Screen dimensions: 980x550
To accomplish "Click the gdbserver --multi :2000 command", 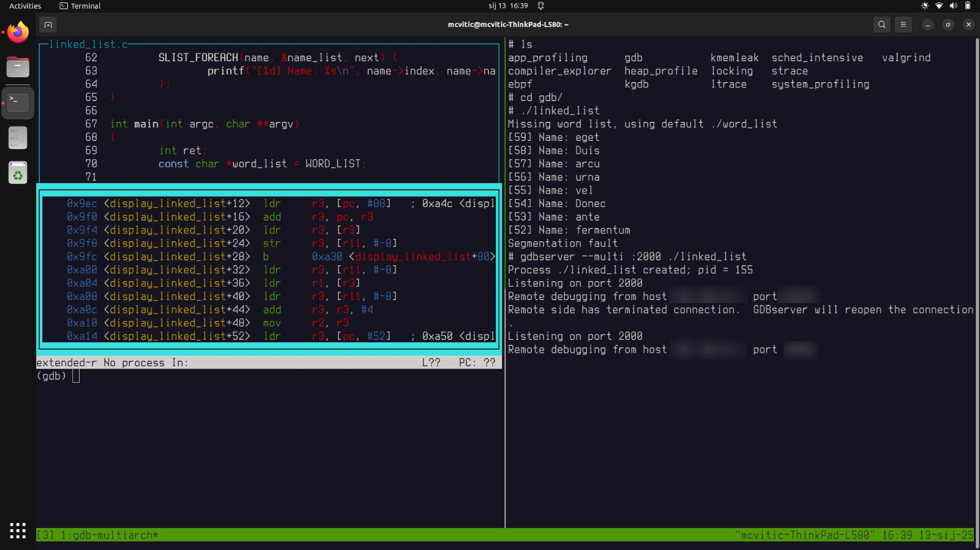I will [x=627, y=257].
